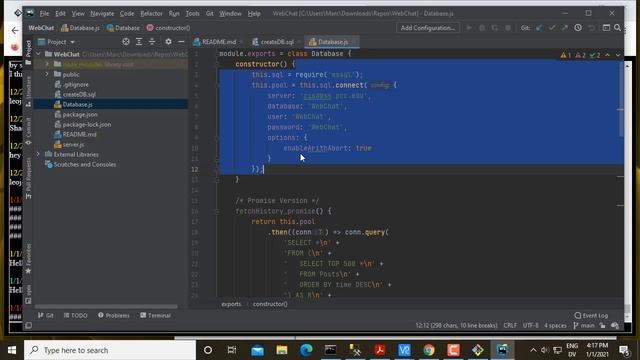
Task: Open the Refactor menu
Action: pos(151,13)
